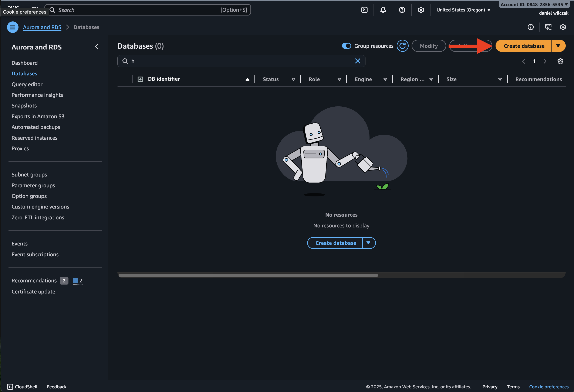Click the horizontal table scrollbar

(248, 275)
